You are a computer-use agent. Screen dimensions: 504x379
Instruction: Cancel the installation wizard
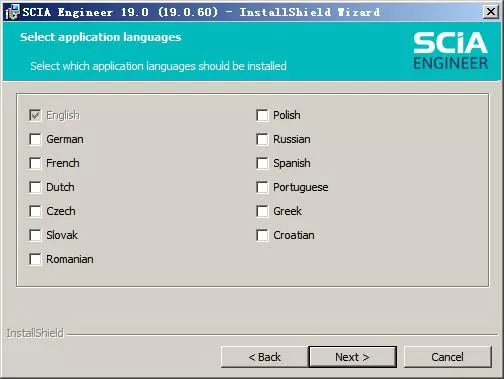pyautogui.click(x=447, y=357)
